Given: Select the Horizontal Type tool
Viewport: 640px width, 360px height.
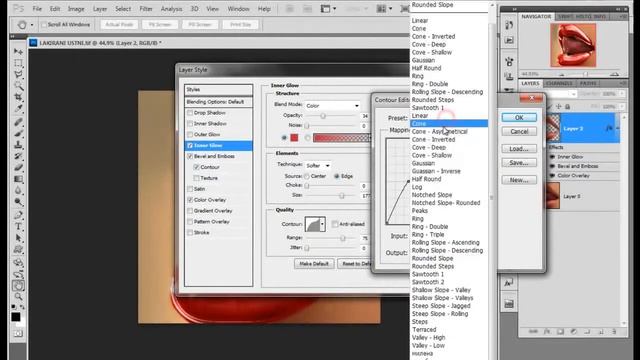Looking at the screenshot, I should (x=18, y=227).
